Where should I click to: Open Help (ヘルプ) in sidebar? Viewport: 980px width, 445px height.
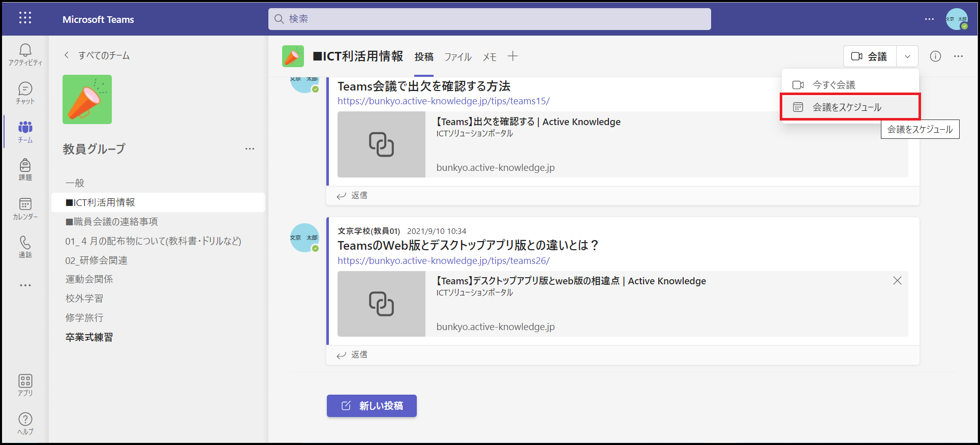pos(25,423)
